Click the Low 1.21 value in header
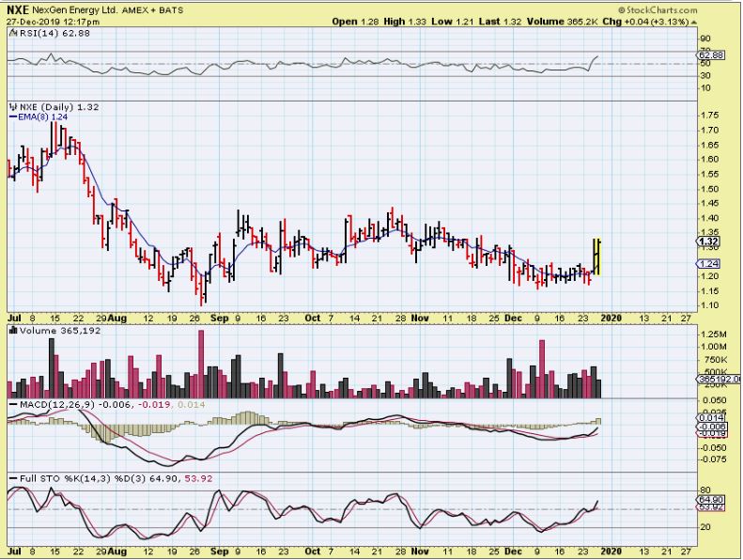Viewport: 743px width, 560px height. pos(452,22)
